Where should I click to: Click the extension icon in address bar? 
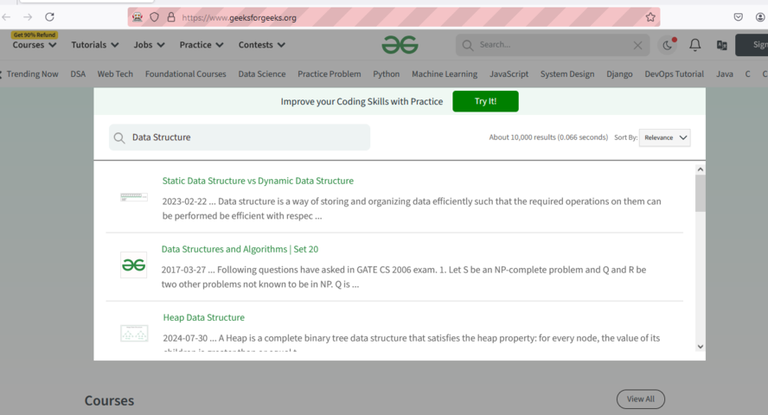tap(137, 17)
